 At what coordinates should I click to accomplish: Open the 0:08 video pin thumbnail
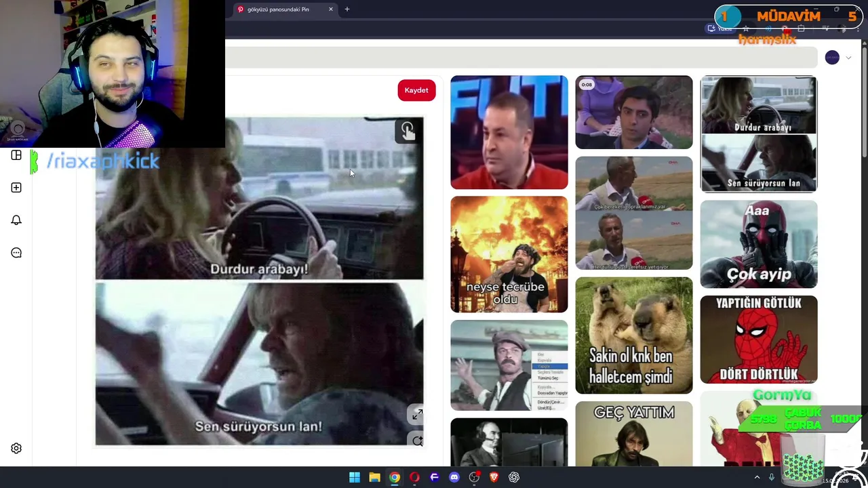(x=634, y=112)
